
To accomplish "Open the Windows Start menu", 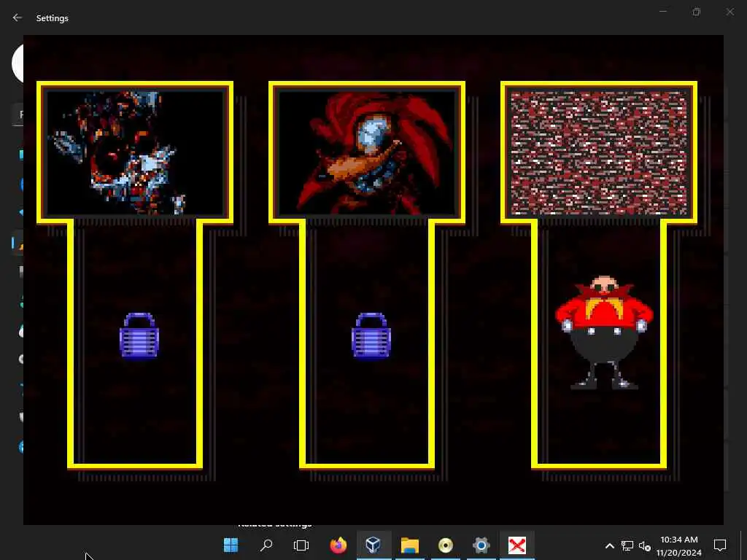I will 231,545.
